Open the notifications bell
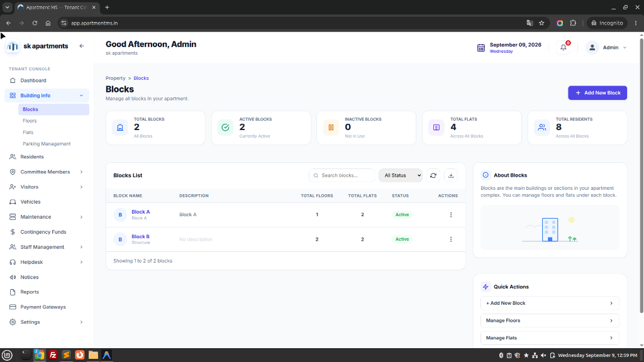The image size is (644, 362). [x=563, y=48]
